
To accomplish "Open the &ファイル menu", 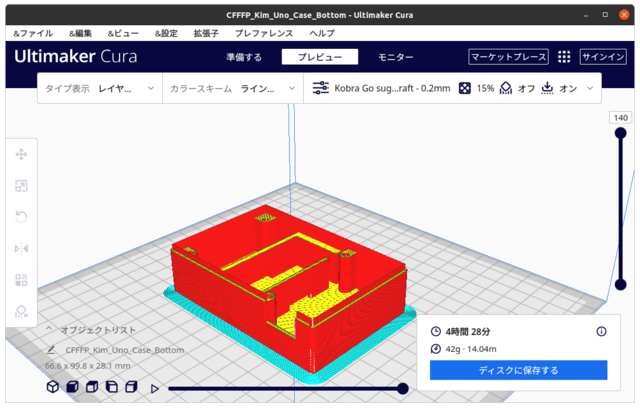I will click(33, 33).
